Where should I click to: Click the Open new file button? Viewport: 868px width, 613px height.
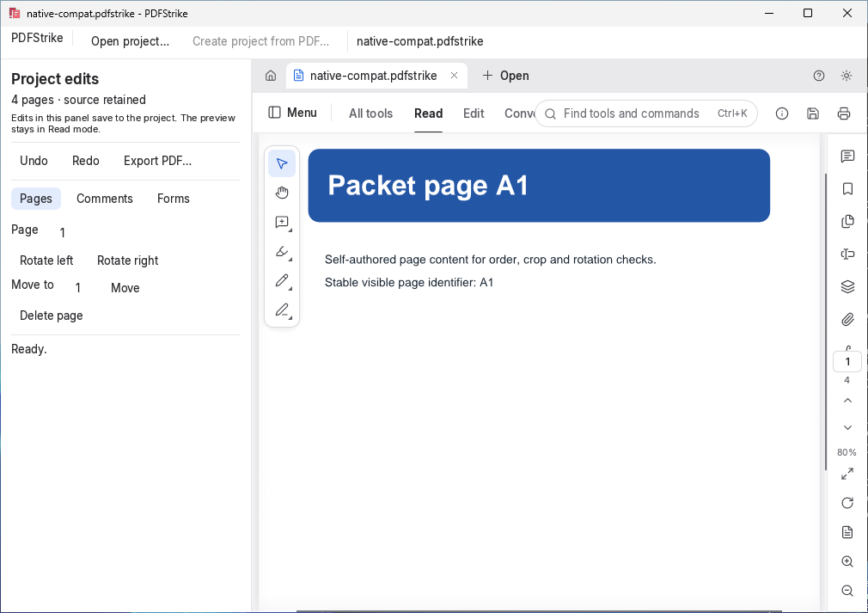click(505, 76)
